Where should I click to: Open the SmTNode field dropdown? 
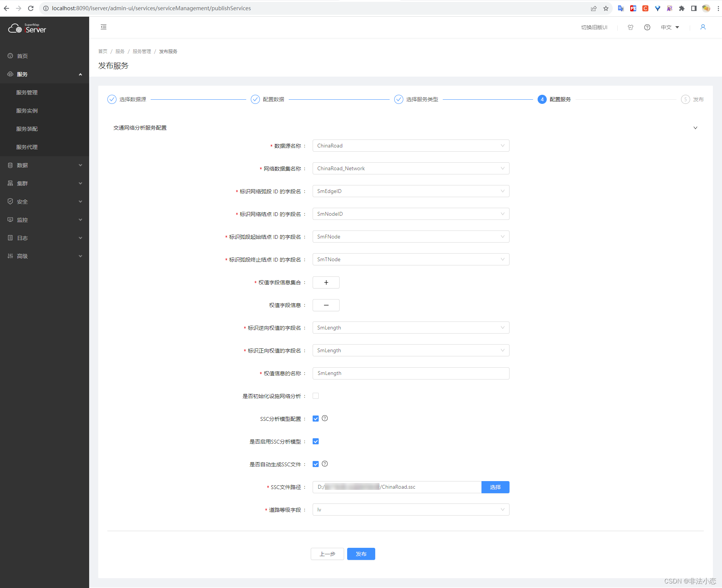(411, 259)
